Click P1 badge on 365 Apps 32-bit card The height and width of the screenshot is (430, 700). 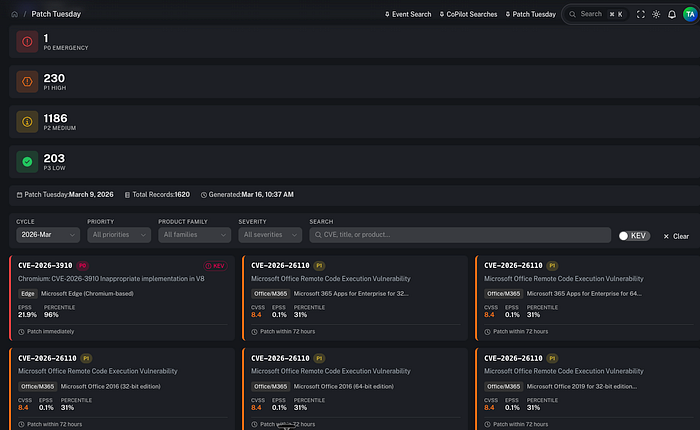pyautogui.click(x=319, y=266)
